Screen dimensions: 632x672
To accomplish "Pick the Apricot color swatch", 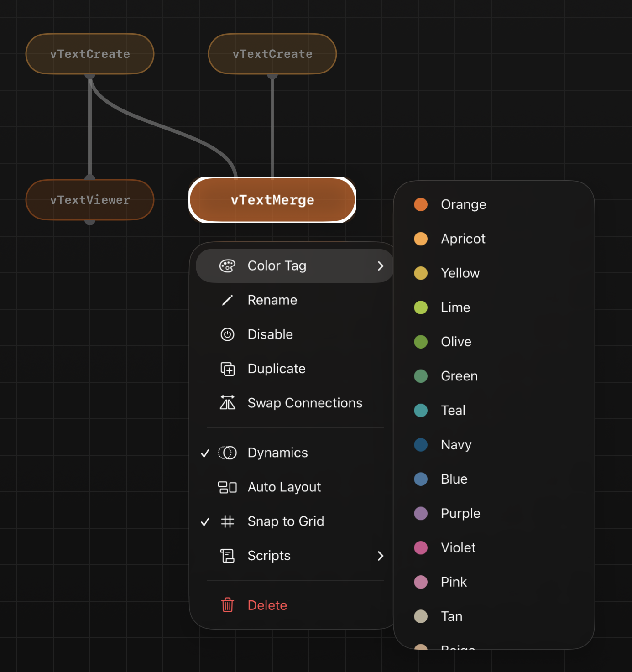I will [421, 239].
